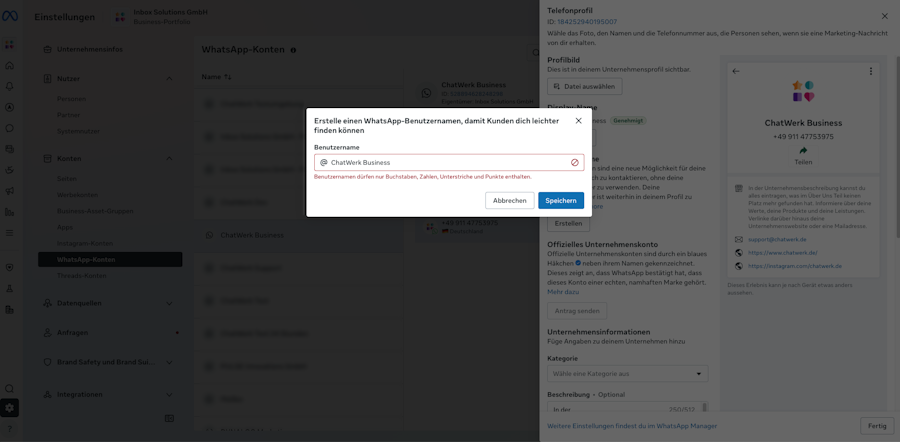Viewport: 900px width, 442px height.
Task: Collapse the Nutzer section chevron
Action: pyautogui.click(x=169, y=79)
